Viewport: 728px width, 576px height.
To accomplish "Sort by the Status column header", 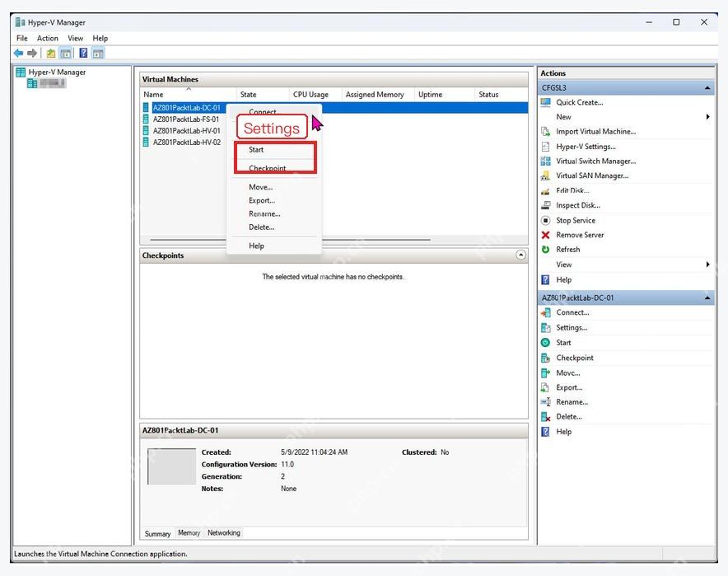I will [502, 95].
